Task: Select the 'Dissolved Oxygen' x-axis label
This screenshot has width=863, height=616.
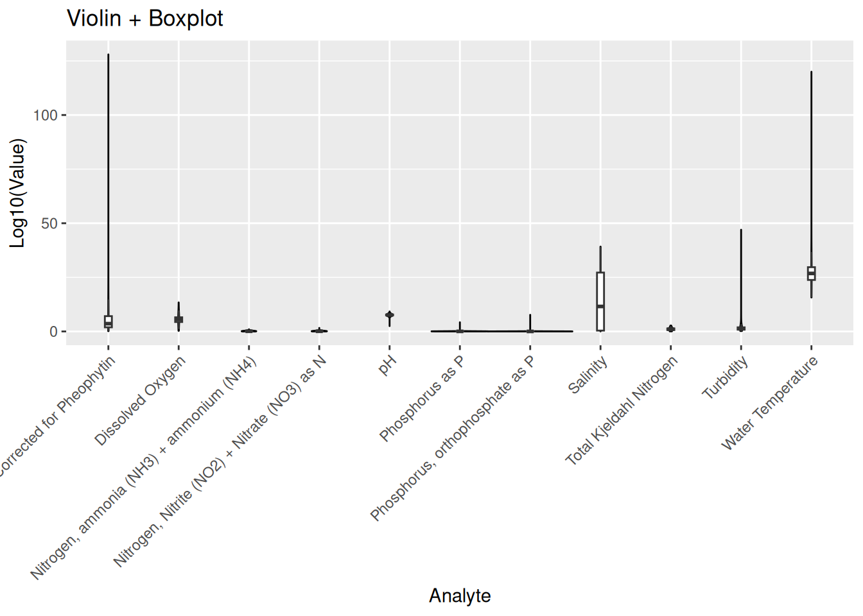Action: click(140, 400)
